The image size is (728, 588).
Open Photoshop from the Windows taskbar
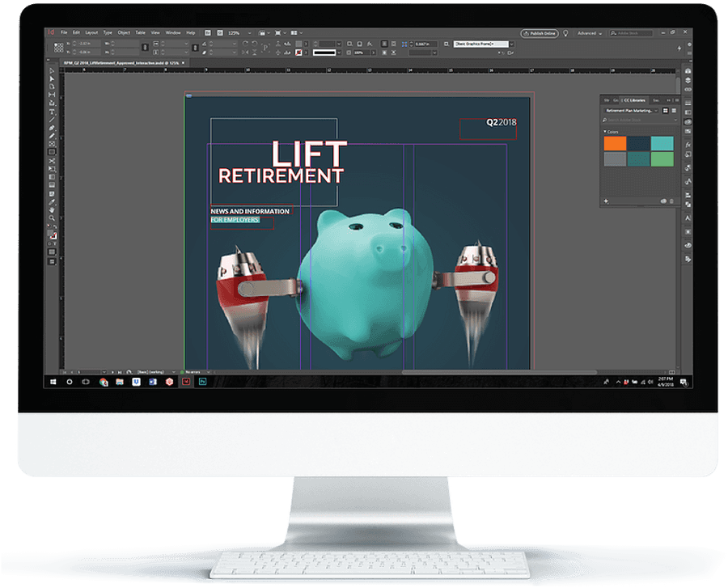pos(203,382)
